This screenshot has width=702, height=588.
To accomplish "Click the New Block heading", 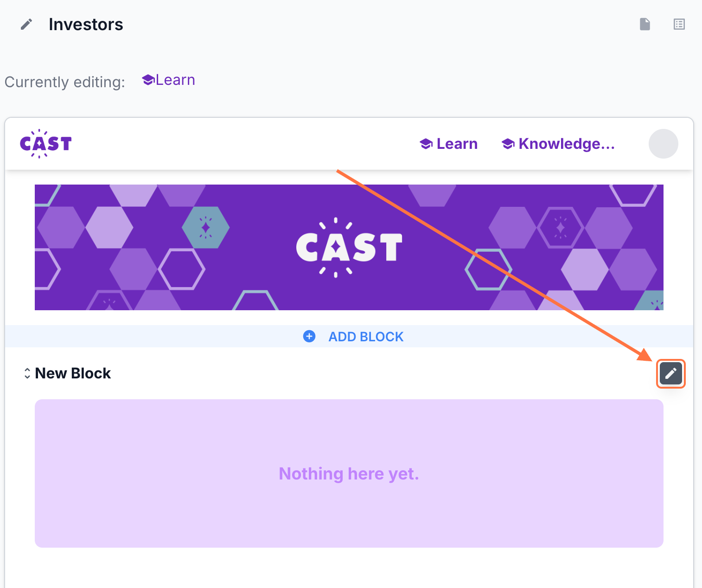I will tap(73, 373).
